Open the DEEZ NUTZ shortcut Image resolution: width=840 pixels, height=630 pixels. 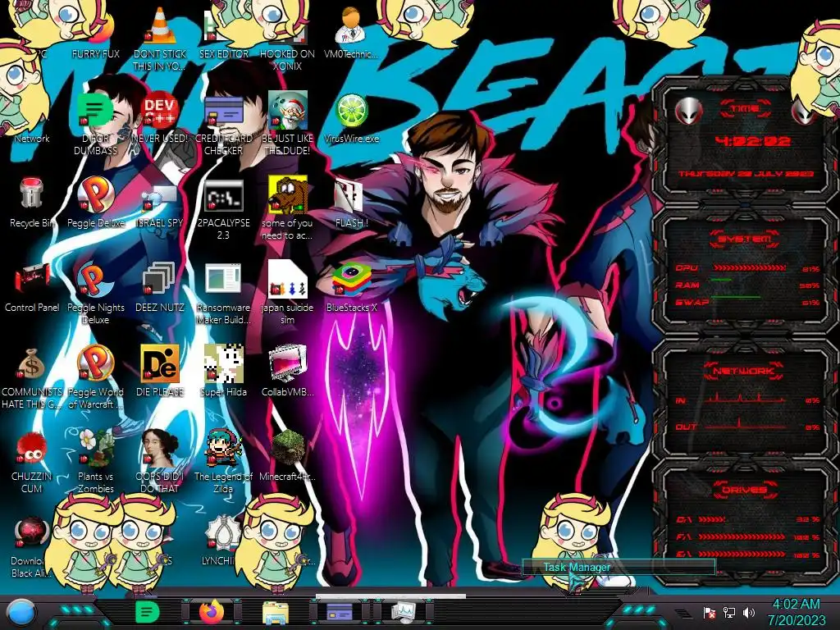160,286
